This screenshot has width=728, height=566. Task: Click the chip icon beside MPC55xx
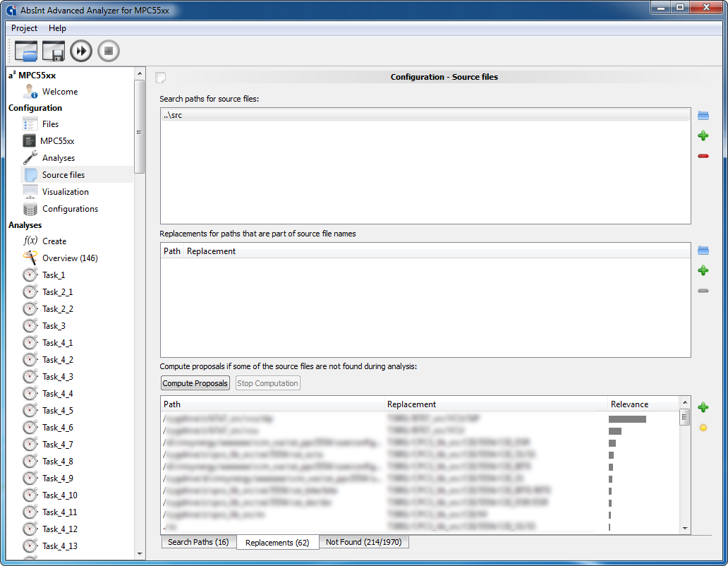coord(29,140)
